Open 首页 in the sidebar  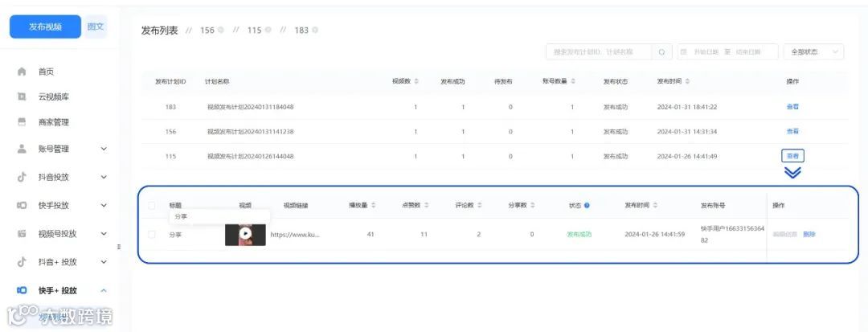[46, 72]
